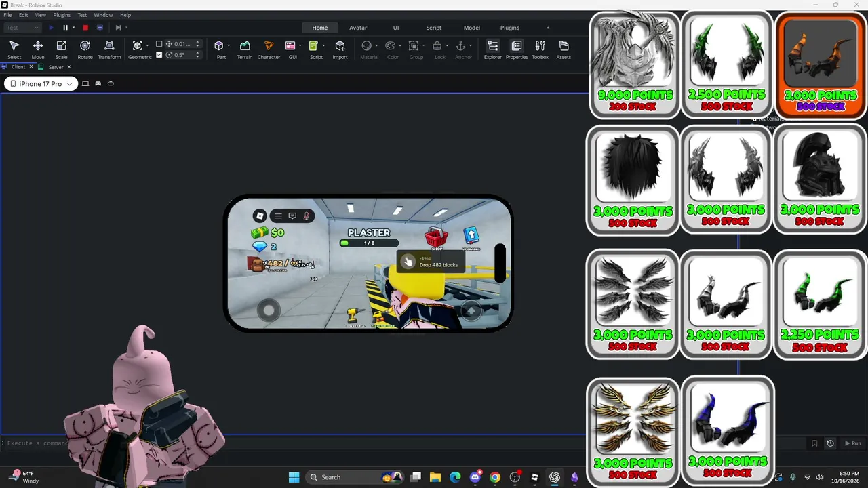This screenshot has width=868, height=488.
Task: Insert a new Part
Action: (x=219, y=49)
